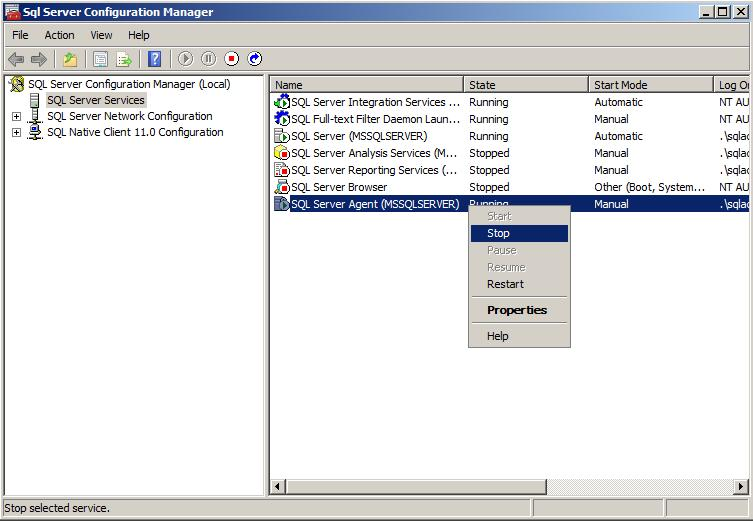Image resolution: width=753 pixels, height=521 pixels.
Task: Click the Properties toolbar icon
Action: [x=100, y=60]
